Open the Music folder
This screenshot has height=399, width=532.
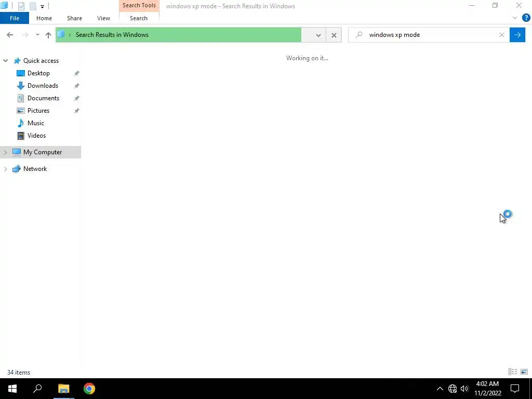pyautogui.click(x=36, y=123)
